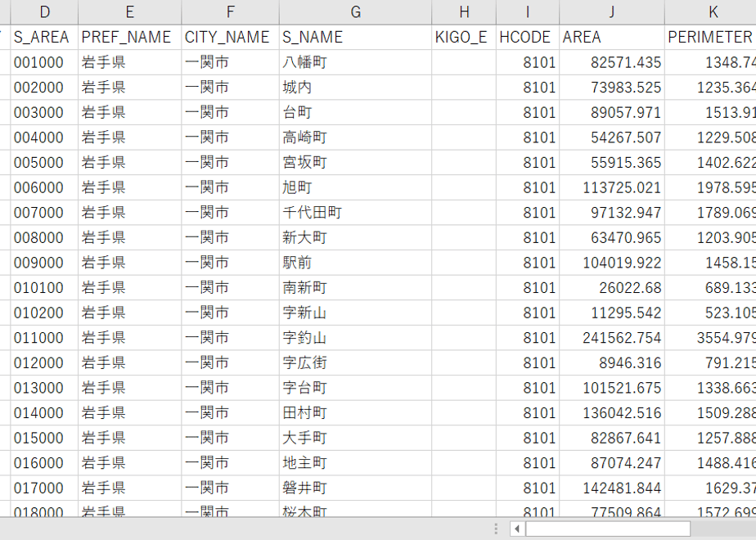
Task: Select the 字台町 cell
Action: point(356,388)
